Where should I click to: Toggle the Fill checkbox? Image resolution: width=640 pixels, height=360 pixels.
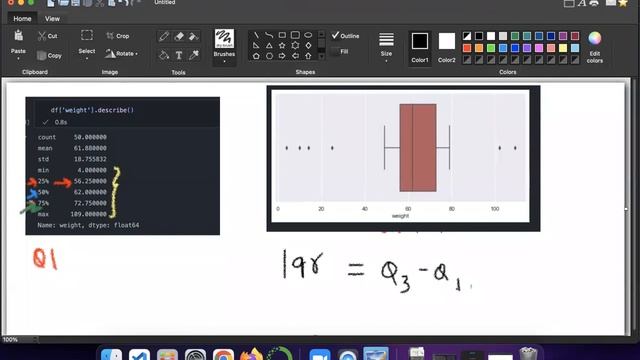click(x=340, y=51)
